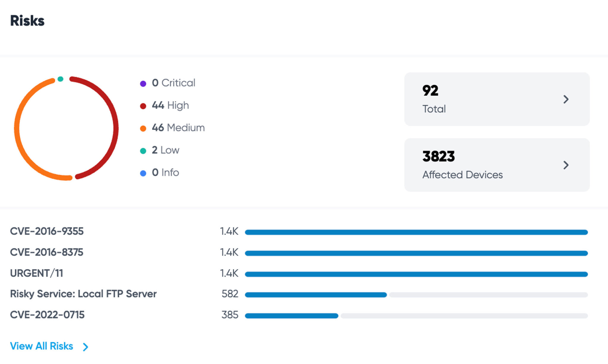
Task: Click the '2 Low' legend entry
Action: point(160,150)
